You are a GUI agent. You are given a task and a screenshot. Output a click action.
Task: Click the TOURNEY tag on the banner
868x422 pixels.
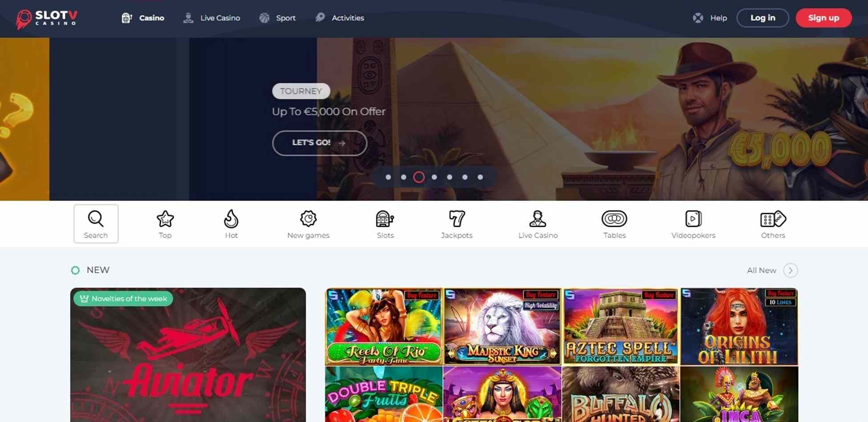pos(301,91)
